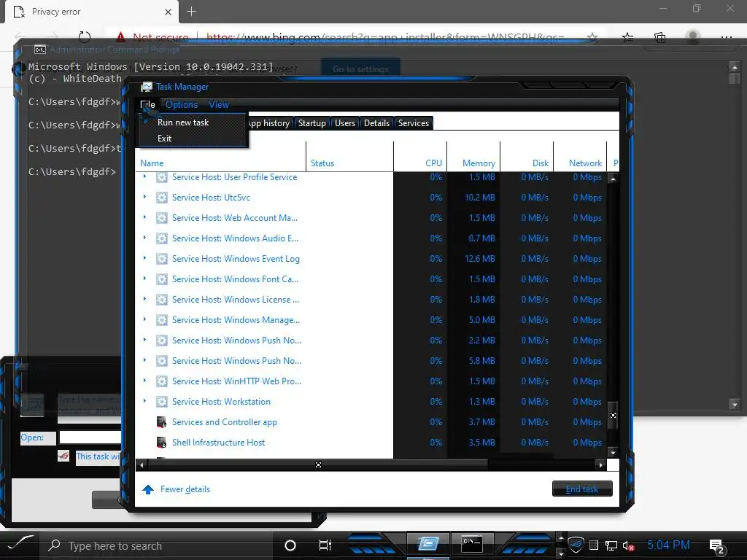The width and height of the screenshot is (747, 560).
Task: Click the Task Manager title bar icon
Action: 146,87
